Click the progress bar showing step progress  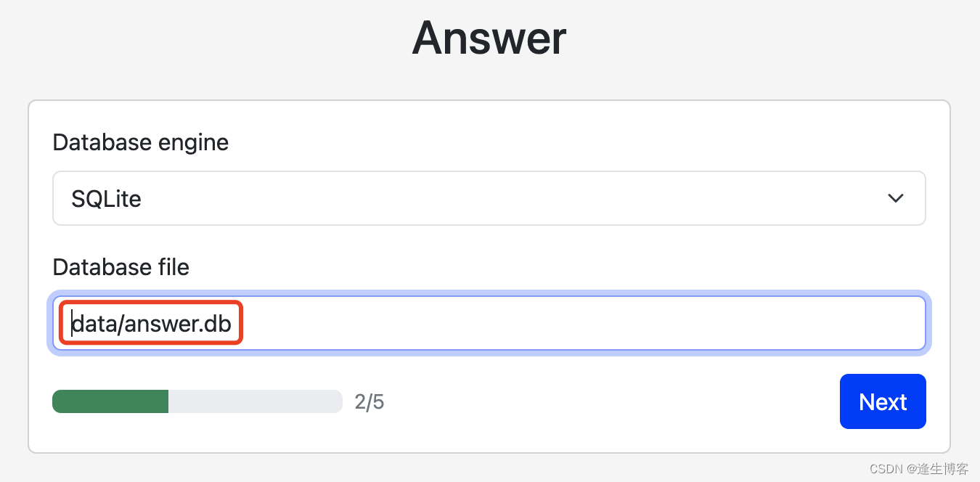point(197,401)
